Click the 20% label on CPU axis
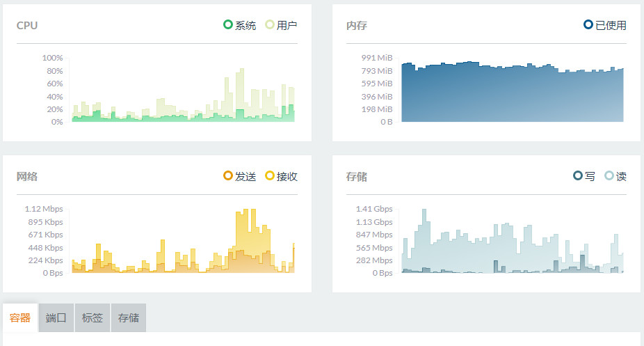644x346 pixels. click(x=55, y=109)
